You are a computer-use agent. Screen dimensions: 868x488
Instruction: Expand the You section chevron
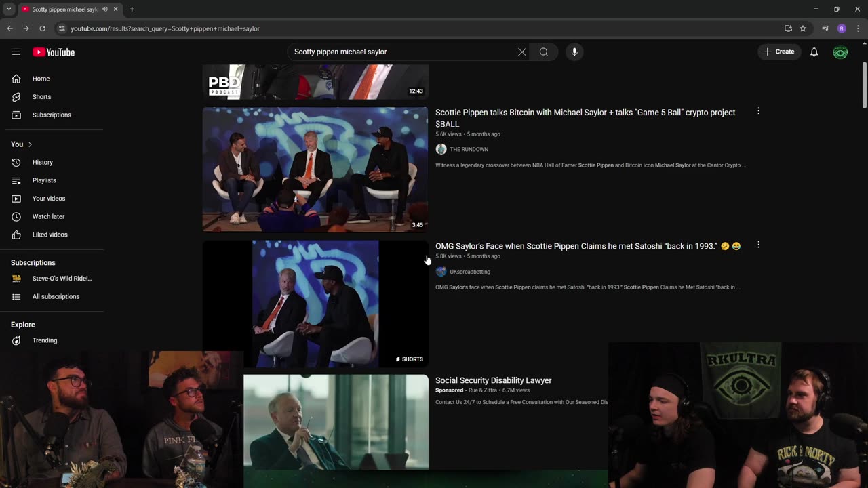(x=30, y=144)
